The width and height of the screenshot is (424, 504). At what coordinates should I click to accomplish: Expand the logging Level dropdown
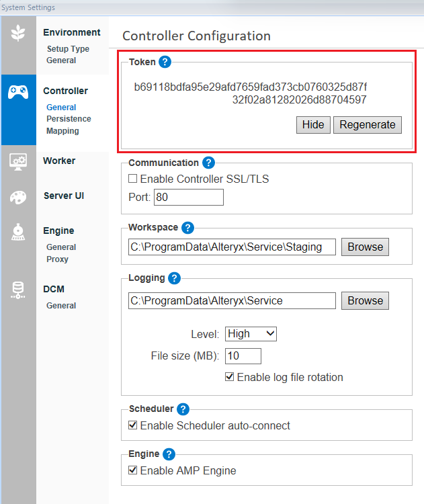coord(251,333)
